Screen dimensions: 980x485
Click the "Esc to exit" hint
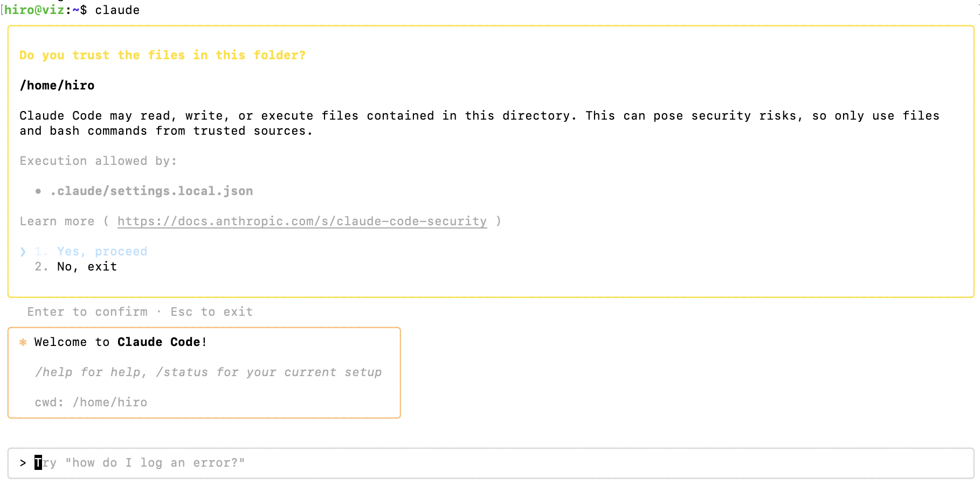[x=212, y=312]
